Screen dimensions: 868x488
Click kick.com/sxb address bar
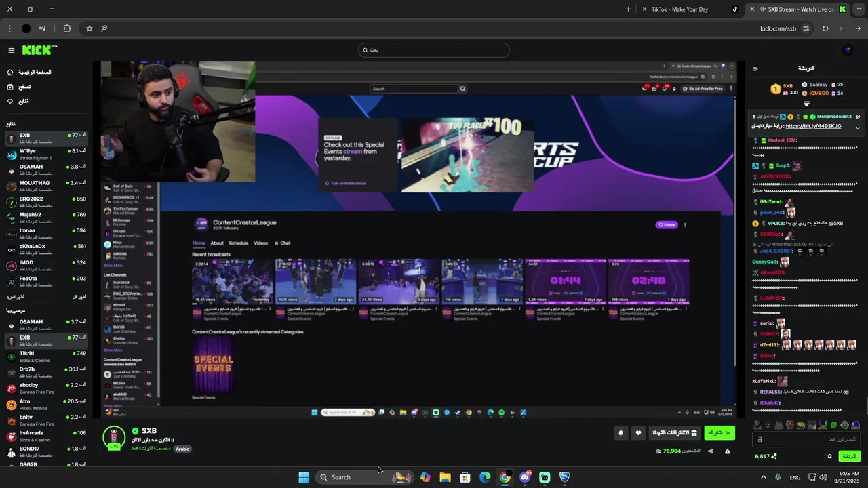pos(778,28)
